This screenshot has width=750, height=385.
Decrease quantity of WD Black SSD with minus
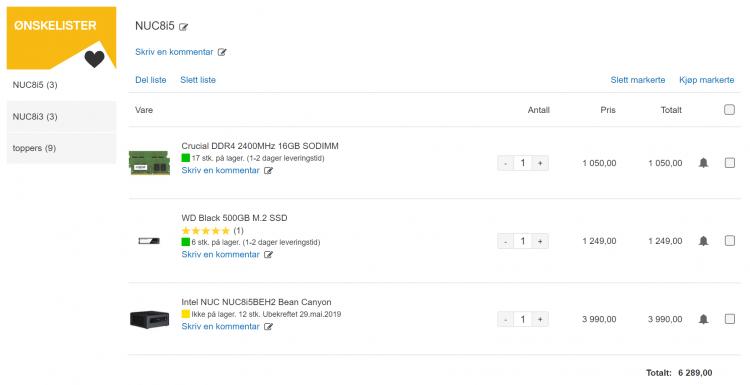tap(506, 241)
